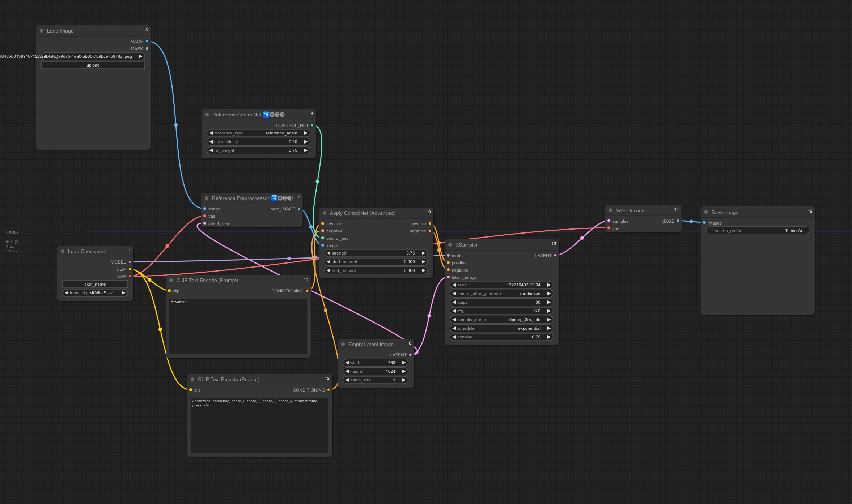Screen dimensions: 852x504
Task: Increase the steps value with right arrow
Action: pyautogui.click(x=548, y=302)
